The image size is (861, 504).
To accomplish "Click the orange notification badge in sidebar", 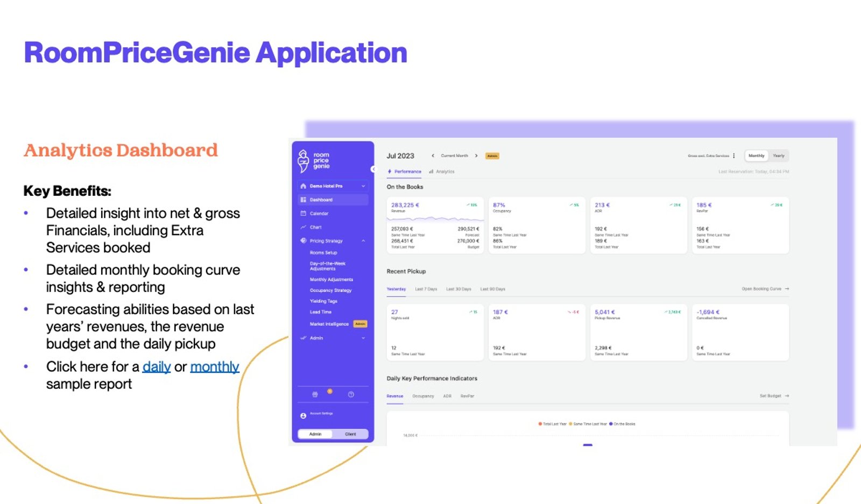I will (330, 391).
